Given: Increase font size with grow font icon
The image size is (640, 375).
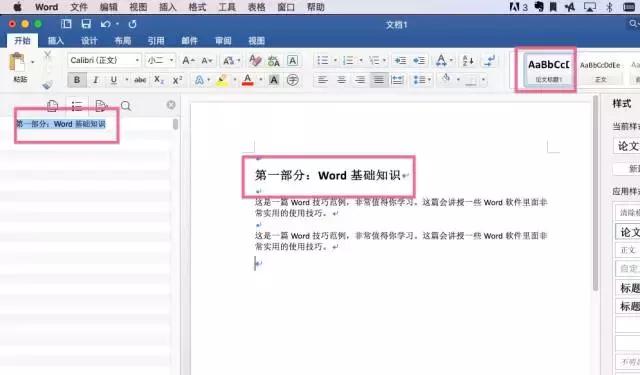Looking at the screenshot, I should [x=188, y=61].
